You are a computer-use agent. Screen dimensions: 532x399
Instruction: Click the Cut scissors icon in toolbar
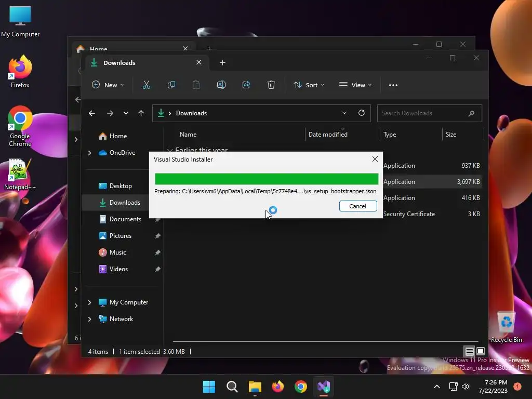(x=146, y=85)
